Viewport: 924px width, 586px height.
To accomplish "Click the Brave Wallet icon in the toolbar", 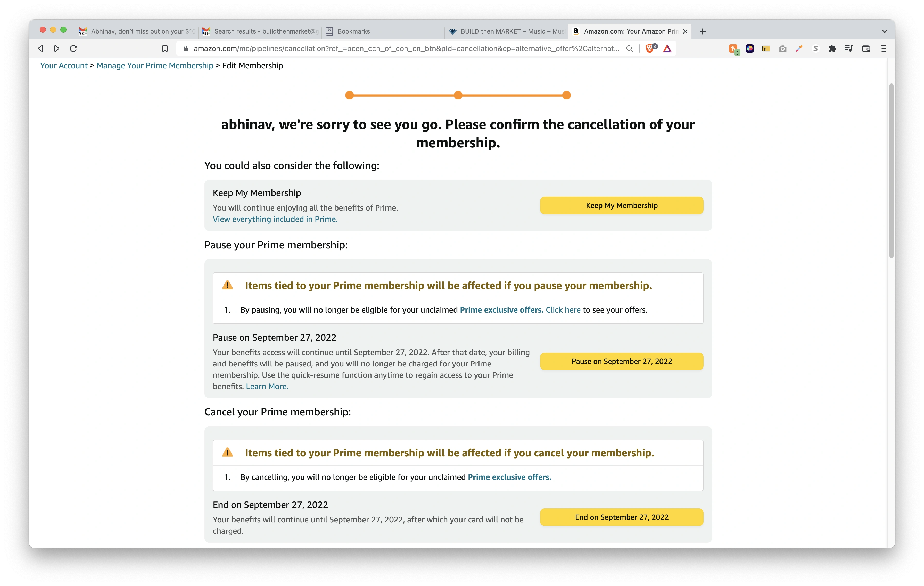I will click(866, 48).
